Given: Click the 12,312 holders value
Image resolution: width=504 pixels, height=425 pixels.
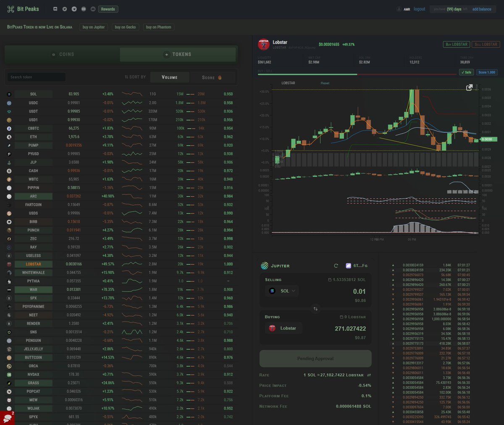Looking at the screenshot, I should click(414, 62).
